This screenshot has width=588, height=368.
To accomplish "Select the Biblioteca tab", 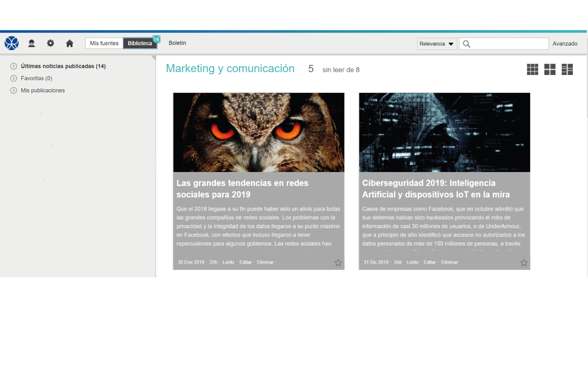I will pyautogui.click(x=140, y=43).
